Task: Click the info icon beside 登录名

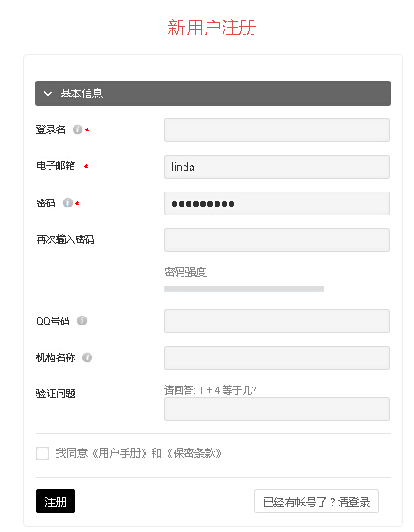Action: point(77,129)
